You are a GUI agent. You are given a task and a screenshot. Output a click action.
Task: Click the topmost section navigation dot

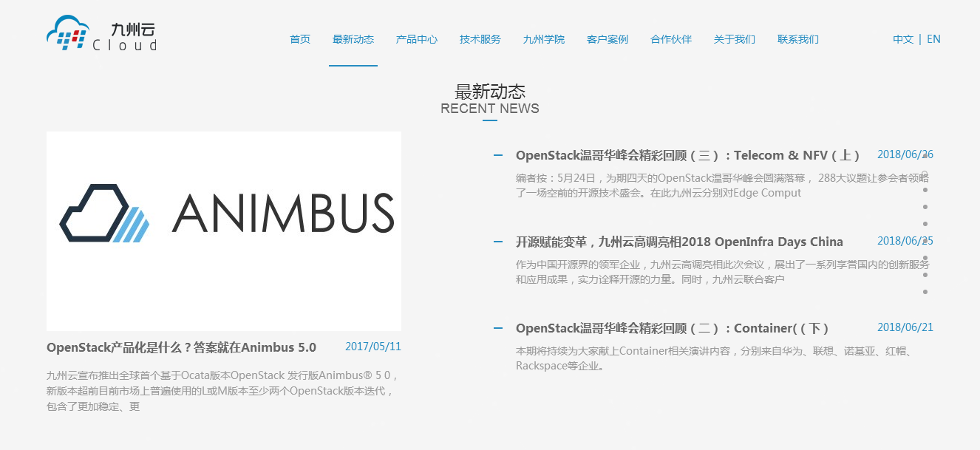(925, 156)
